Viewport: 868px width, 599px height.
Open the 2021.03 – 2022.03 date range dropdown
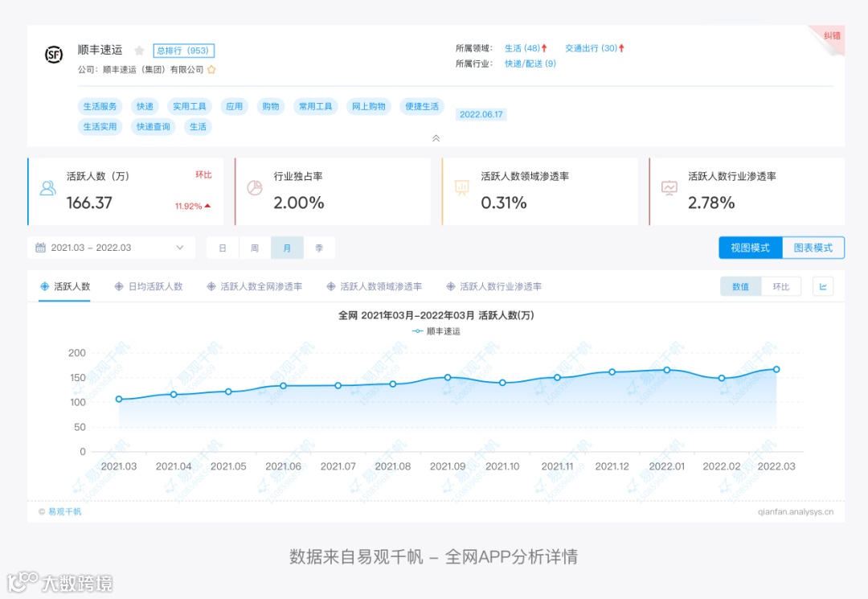111,248
